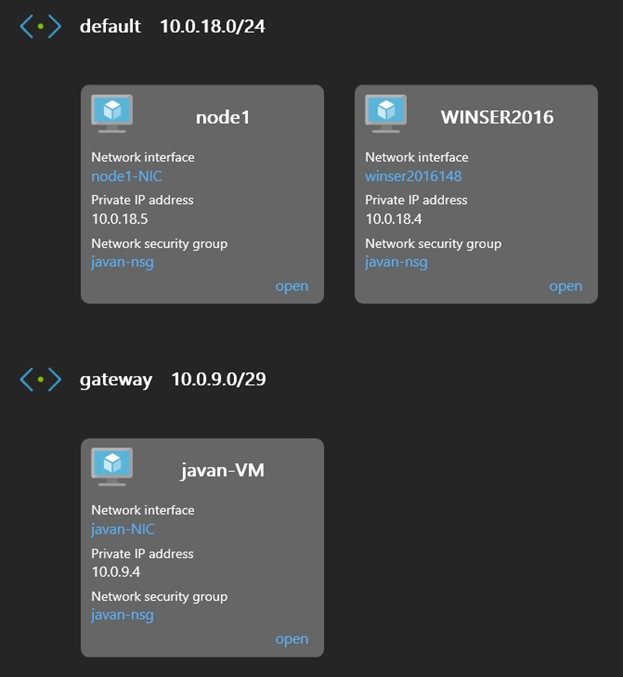
Task: Click open on the javan-VM card
Action: pos(291,639)
